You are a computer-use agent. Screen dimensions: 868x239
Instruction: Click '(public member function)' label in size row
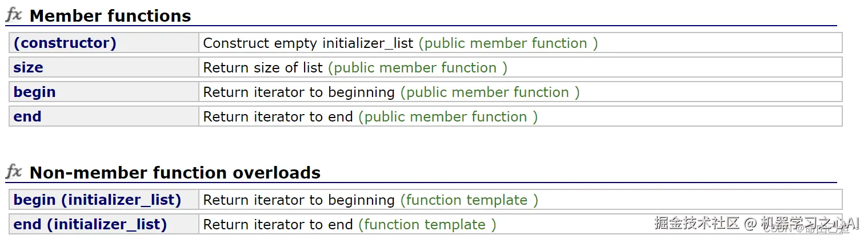(417, 68)
